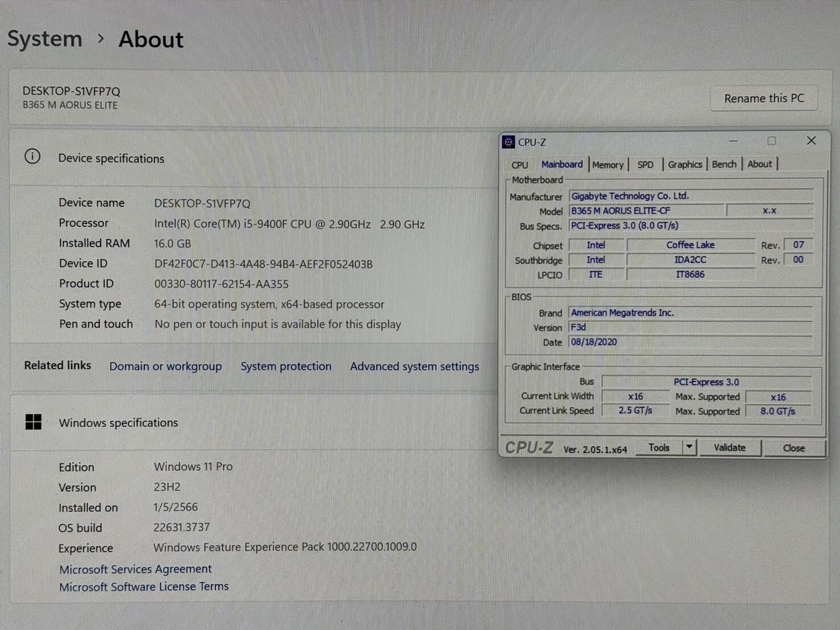The height and width of the screenshot is (630, 840).
Task: Click the OS build value 22631.3737
Action: pos(181,527)
